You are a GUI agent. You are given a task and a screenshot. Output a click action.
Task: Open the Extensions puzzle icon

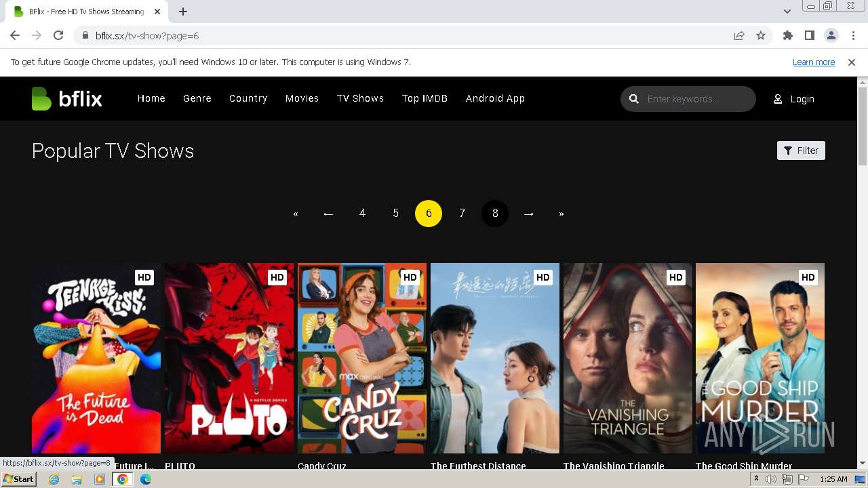coord(788,36)
